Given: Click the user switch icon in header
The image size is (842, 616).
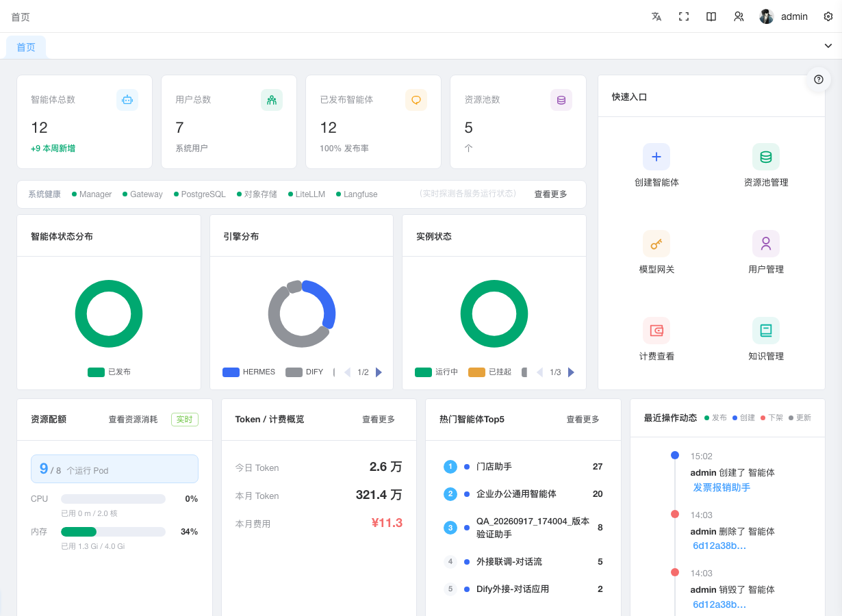Looking at the screenshot, I should coord(739,16).
